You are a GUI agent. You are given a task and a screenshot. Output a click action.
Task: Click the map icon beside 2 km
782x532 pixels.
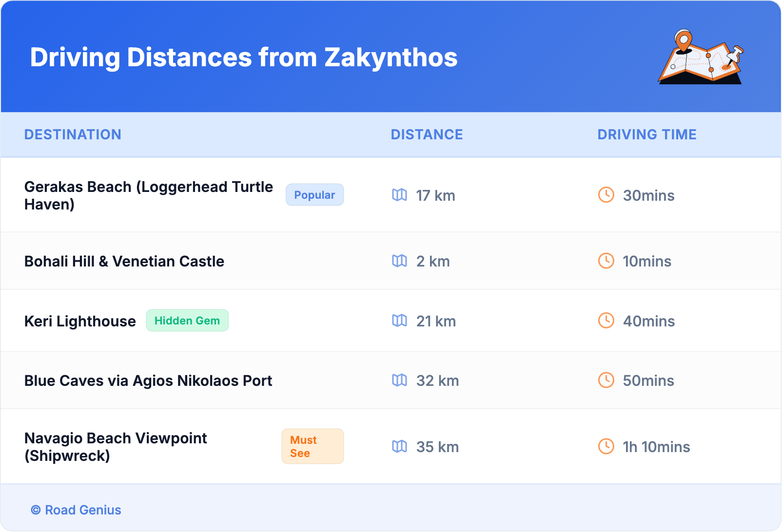[399, 261]
